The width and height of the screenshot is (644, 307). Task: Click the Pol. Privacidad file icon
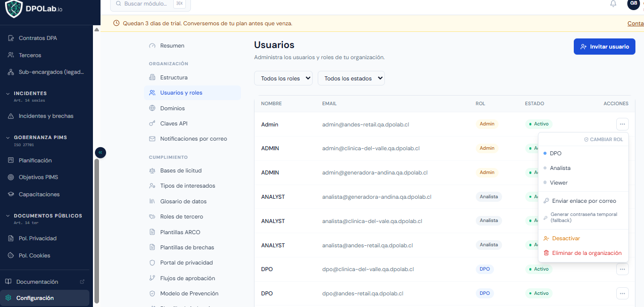[x=11, y=238]
